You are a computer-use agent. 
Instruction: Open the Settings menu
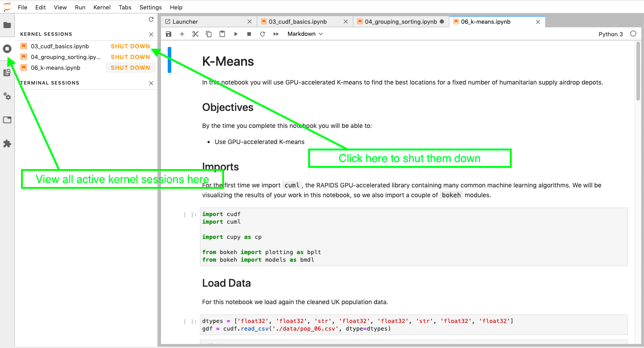(x=151, y=7)
